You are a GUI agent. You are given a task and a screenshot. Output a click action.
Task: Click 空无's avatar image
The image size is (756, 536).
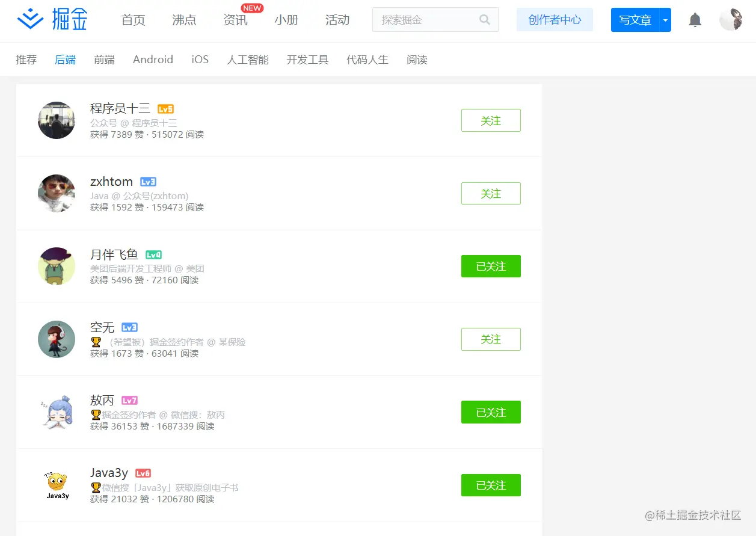57,339
